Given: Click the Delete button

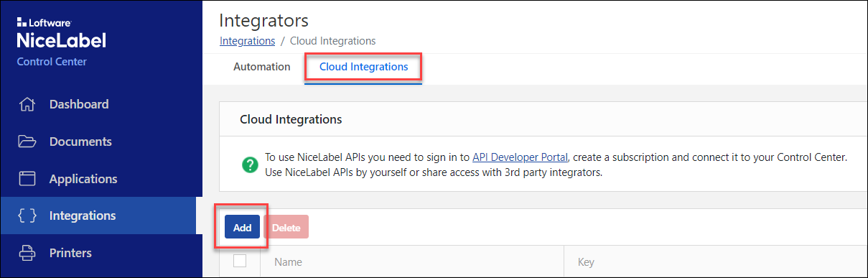Looking at the screenshot, I should tap(286, 228).
